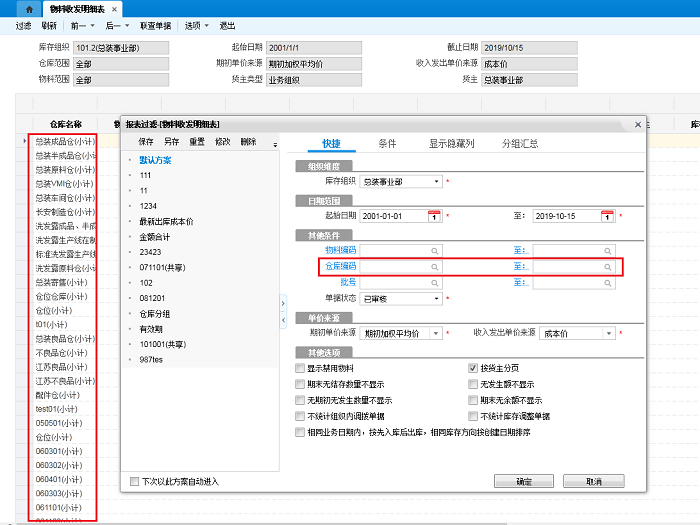Select 071101(共享) scheme
Viewport: 700px width, 525px height.
(162, 267)
